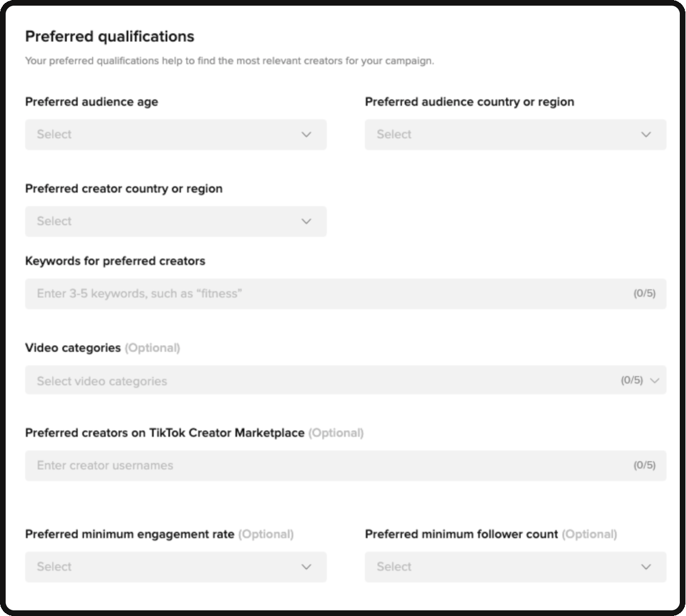
Task: Expand the Preferred creator country or region select
Action: click(176, 222)
